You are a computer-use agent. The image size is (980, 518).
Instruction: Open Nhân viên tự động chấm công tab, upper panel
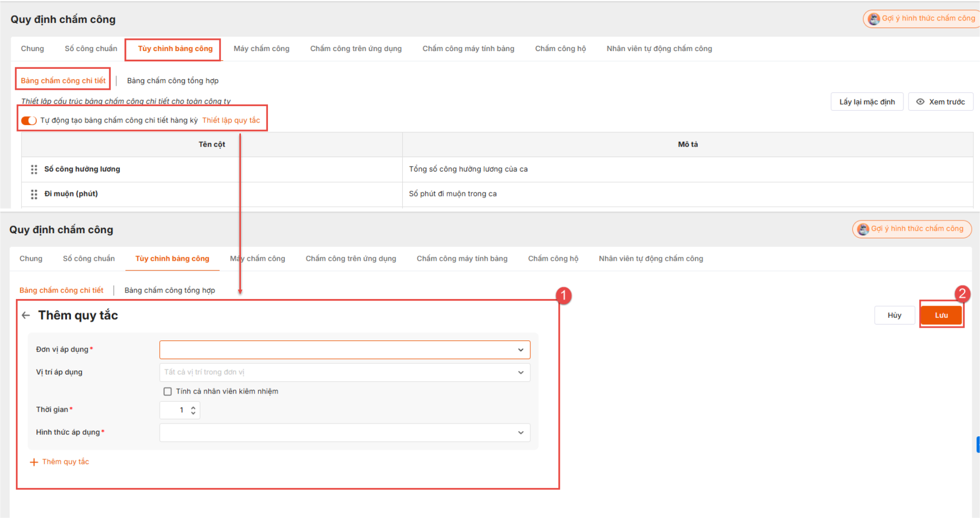(659, 48)
